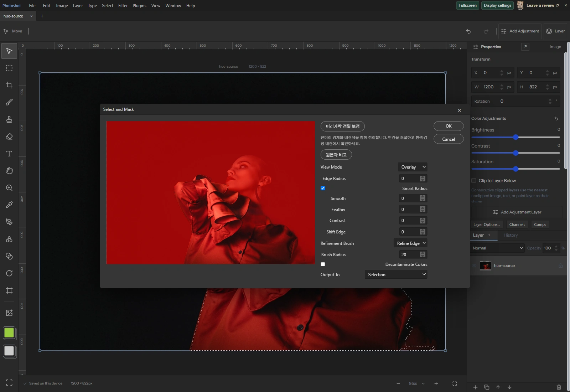Click the hue-source layer thumbnail
Viewport: 570px width, 392px height.
pos(486,265)
